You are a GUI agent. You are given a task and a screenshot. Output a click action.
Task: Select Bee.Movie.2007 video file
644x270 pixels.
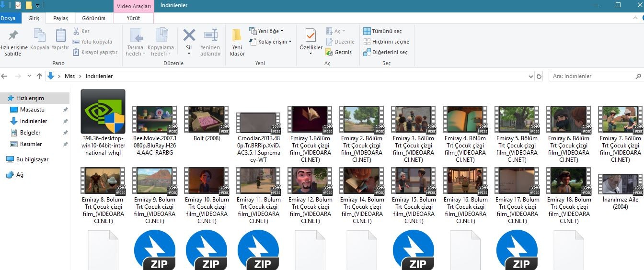coord(155,130)
